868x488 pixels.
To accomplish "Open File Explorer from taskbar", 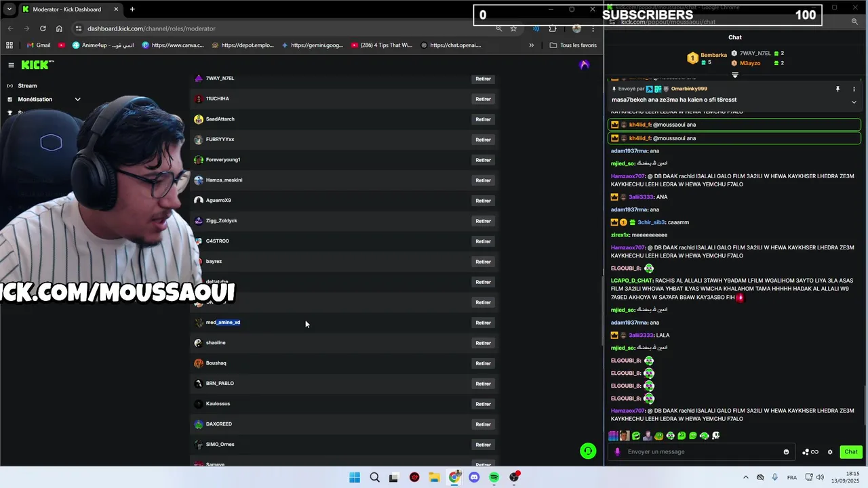I will [x=434, y=477].
